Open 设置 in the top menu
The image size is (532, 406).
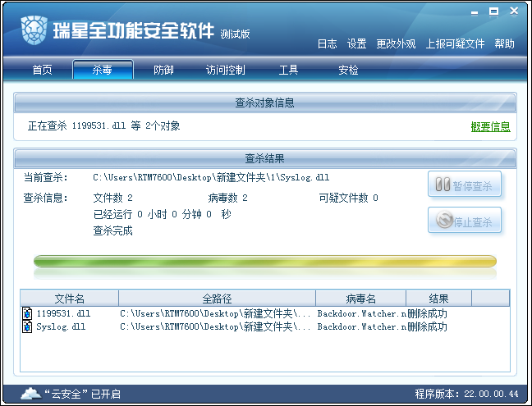[356, 43]
